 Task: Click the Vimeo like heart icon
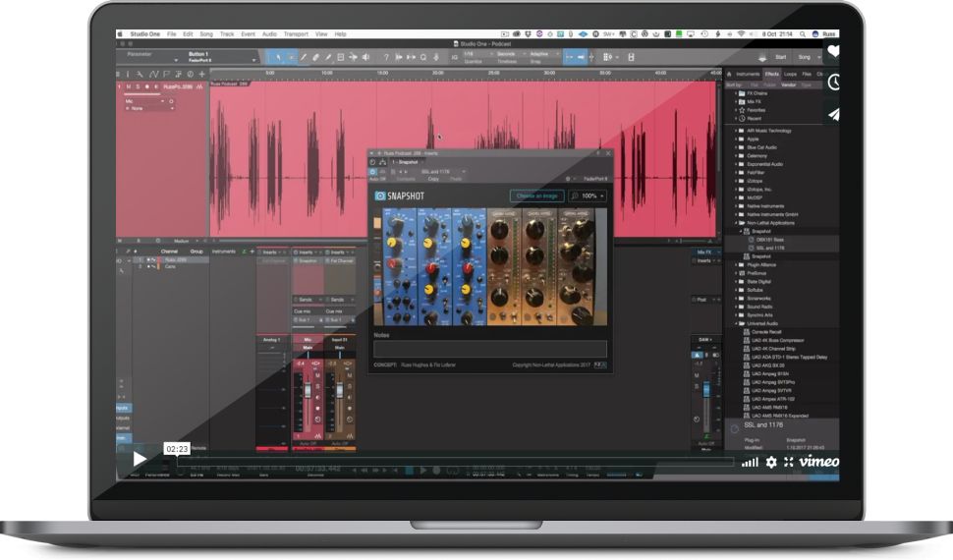[x=833, y=52]
